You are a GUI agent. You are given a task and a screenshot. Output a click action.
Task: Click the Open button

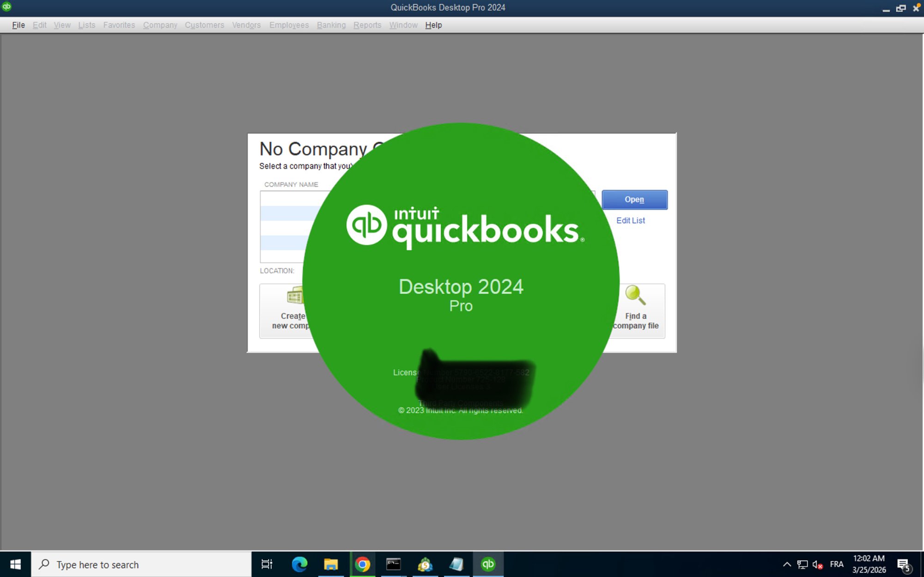634,200
